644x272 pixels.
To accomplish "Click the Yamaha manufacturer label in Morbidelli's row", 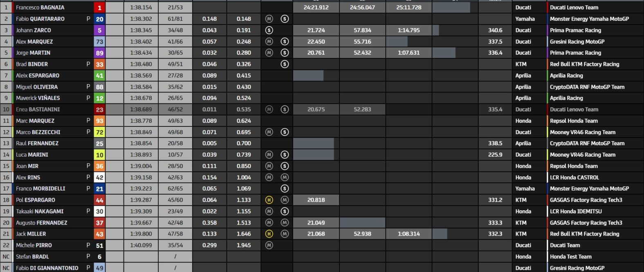I will coord(525,189).
